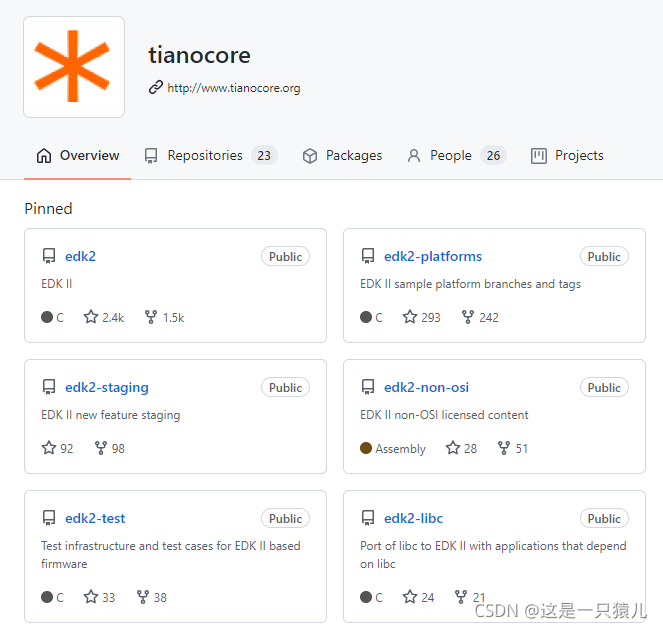Click the fork icon with 21 on edk2-libc

461,597
